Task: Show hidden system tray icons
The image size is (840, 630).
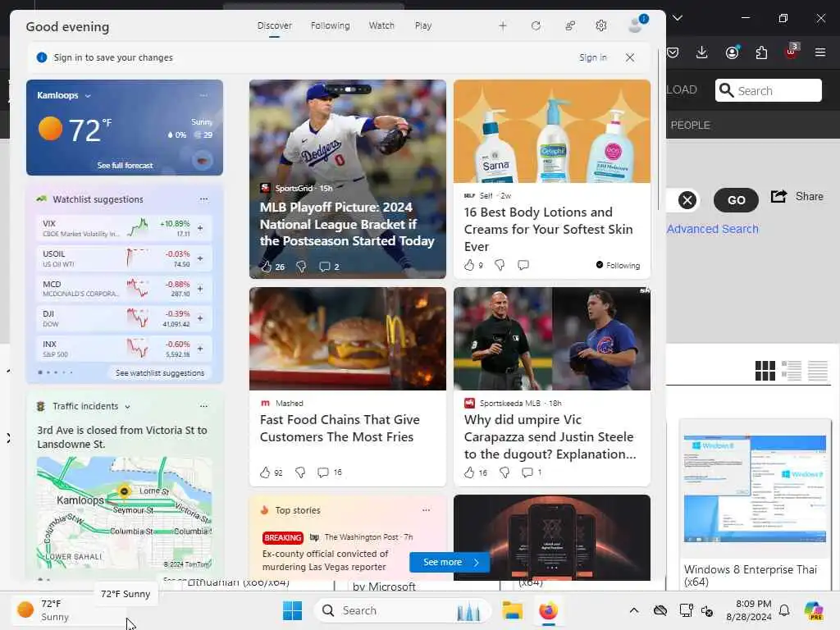Action: [634, 610]
